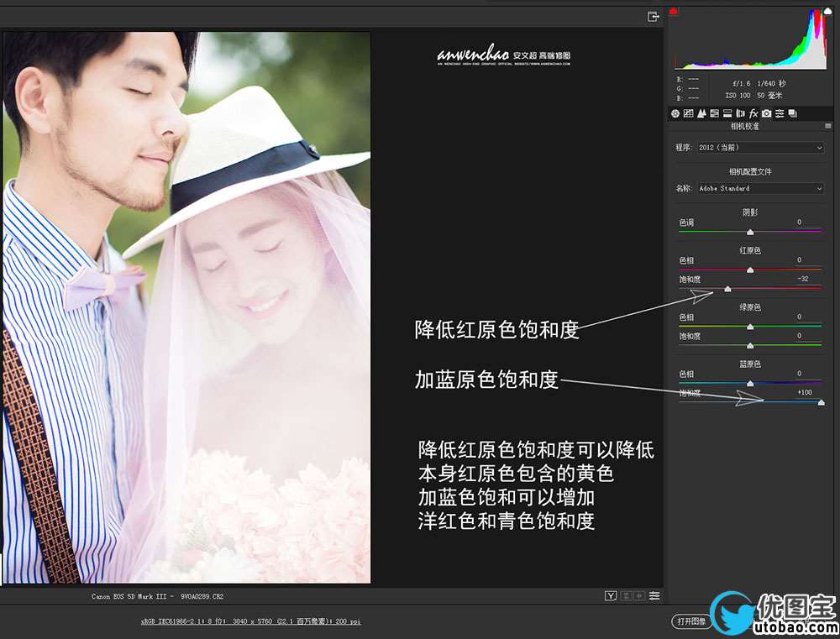Open the fx Effects panel icon
Viewport: 840px width, 639px height.
click(x=753, y=113)
